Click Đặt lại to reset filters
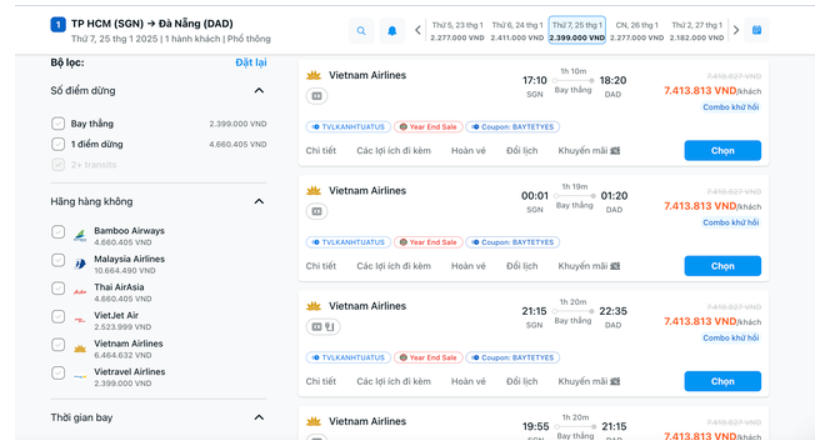The width and height of the screenshot is (830, 440). point(251,62)
